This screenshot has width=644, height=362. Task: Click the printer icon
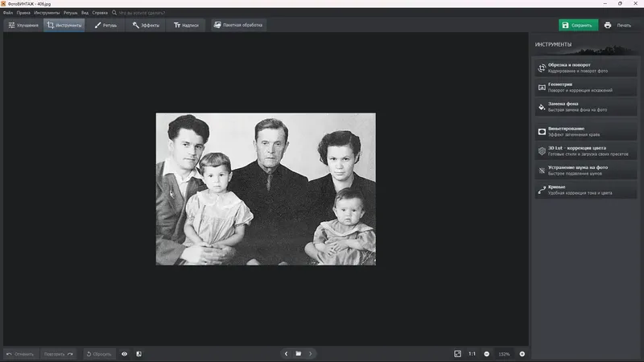coord(608,25)
